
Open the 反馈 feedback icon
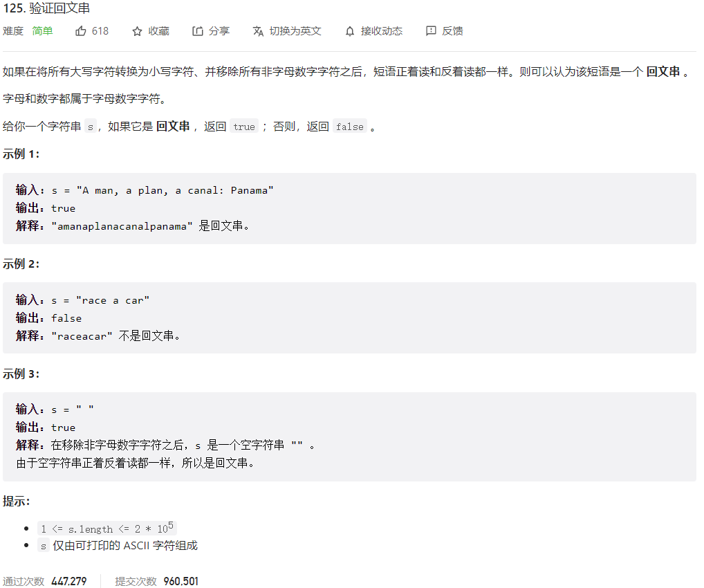click(x=431, y=30)
